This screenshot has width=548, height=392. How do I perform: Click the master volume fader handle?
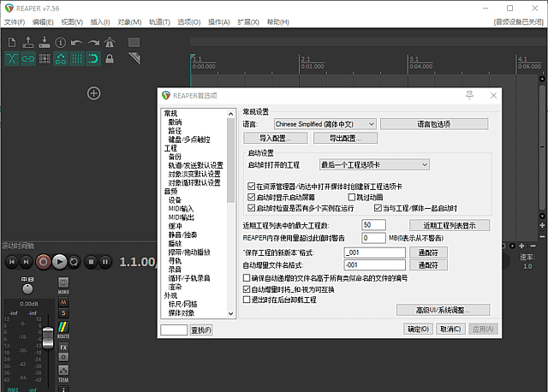point(48,337)
